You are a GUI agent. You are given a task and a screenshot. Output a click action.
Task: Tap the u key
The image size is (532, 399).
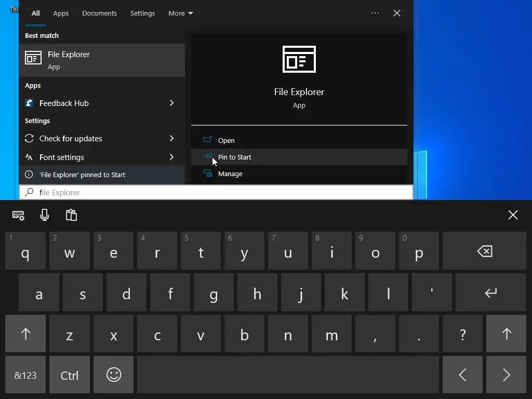point(288,251)
